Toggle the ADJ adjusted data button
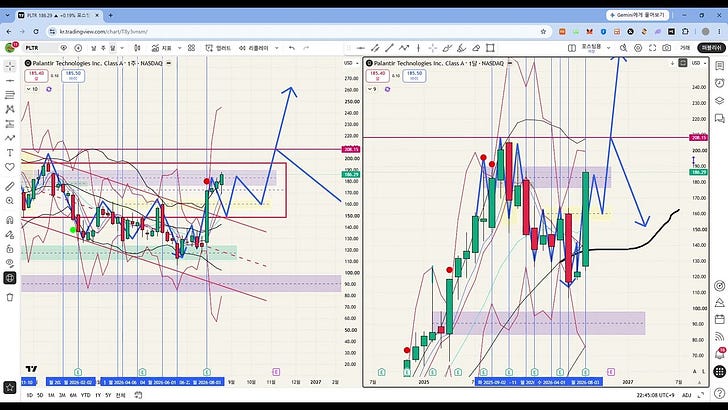The width and height of the screenshot is (728, 410). click(686, 395)
